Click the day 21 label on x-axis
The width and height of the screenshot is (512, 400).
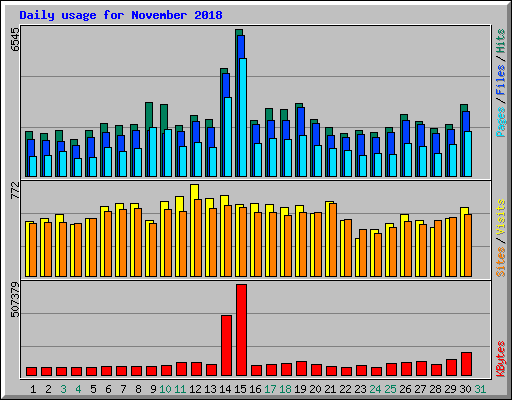tap(330, 389)
